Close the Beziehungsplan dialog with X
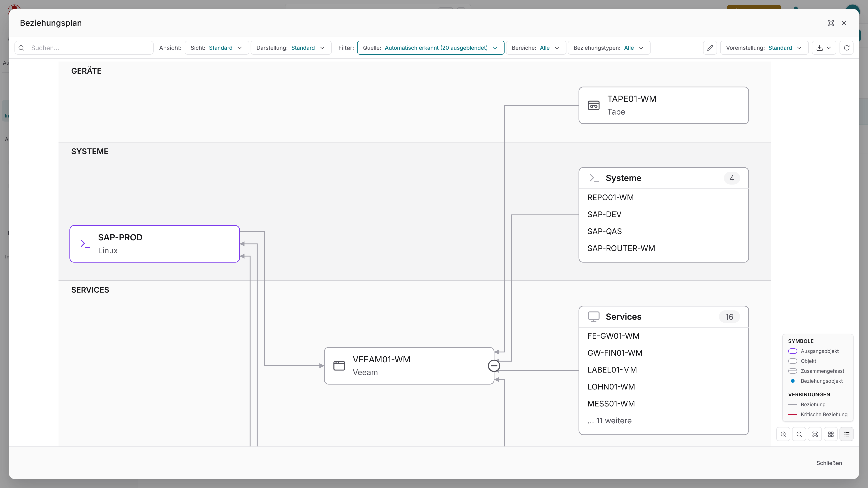 [x=844, y=23]
